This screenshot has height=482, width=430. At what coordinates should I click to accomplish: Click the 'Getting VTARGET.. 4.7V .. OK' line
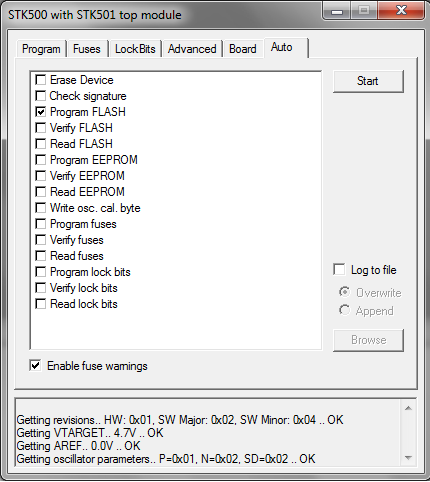coord(90,433)
